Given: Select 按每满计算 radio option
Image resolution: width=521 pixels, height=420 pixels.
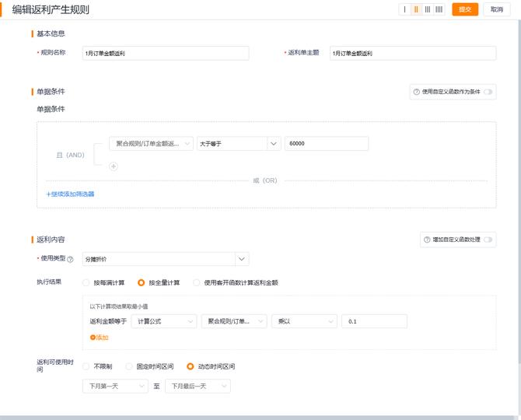Looking at the screenshot, I should point(86,282).
